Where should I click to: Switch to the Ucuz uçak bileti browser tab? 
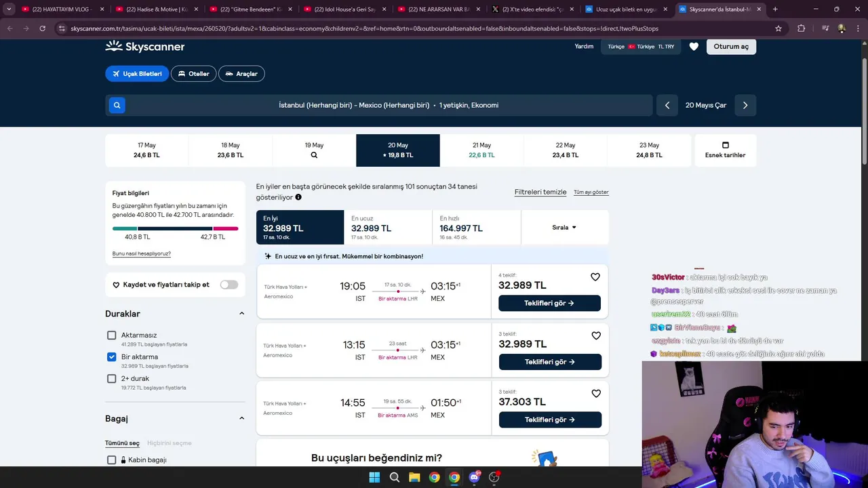coord(627,9)
